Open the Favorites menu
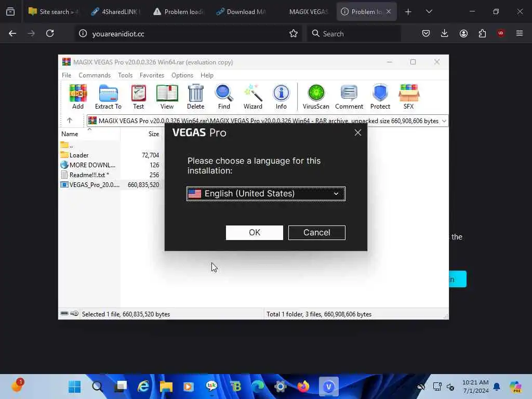The height and width of the screenshot is (399, 532). click(x=152, y=75)
